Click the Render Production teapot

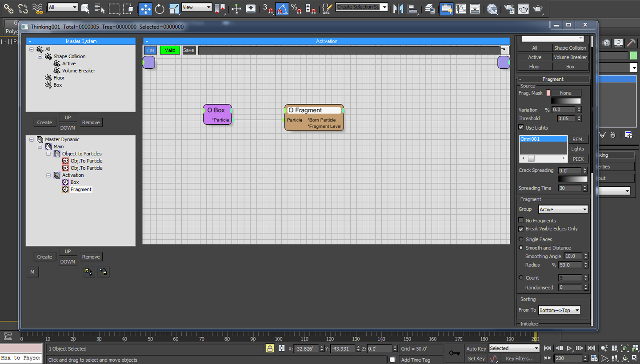click(x=538, y=8)
